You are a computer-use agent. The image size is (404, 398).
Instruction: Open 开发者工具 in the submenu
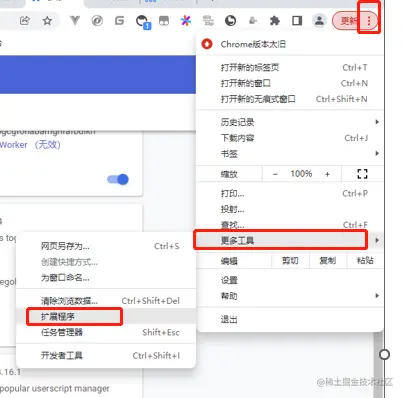click(x=106, y=356)
